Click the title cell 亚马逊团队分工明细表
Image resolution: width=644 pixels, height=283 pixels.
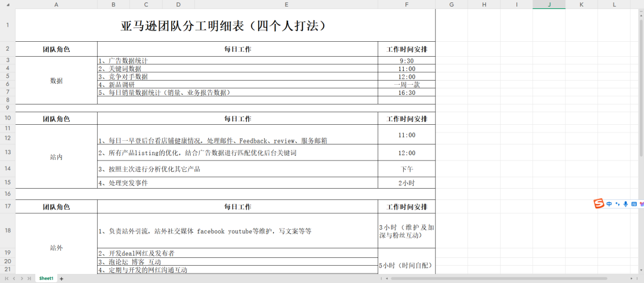pos(225,25)
